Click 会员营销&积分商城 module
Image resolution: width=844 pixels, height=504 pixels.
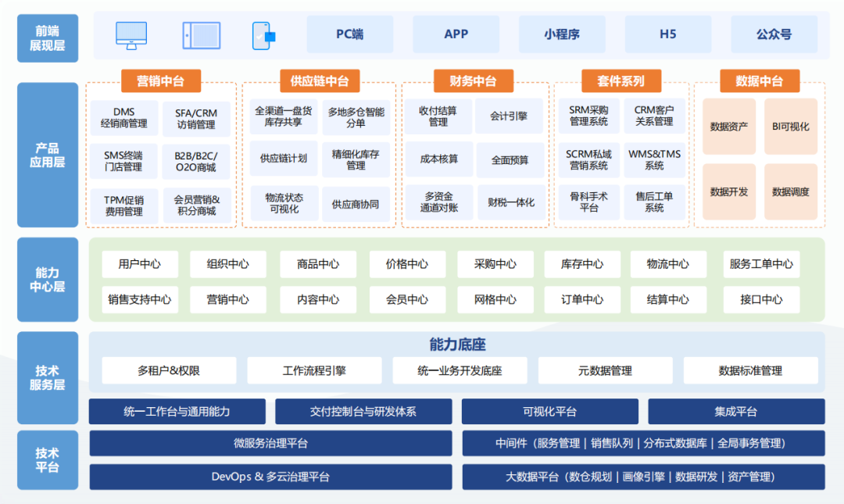point(196,206)
